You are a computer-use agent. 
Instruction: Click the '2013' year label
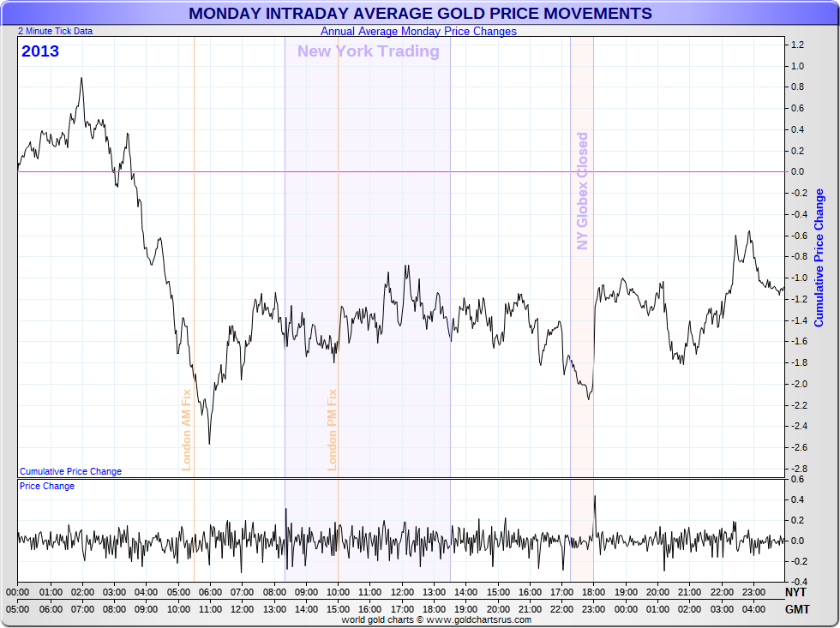click(x=40, y=51)
